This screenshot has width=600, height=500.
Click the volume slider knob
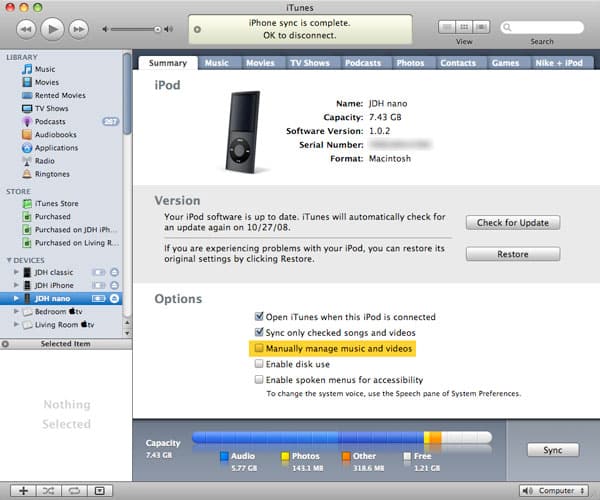click(x=157, y=29)
